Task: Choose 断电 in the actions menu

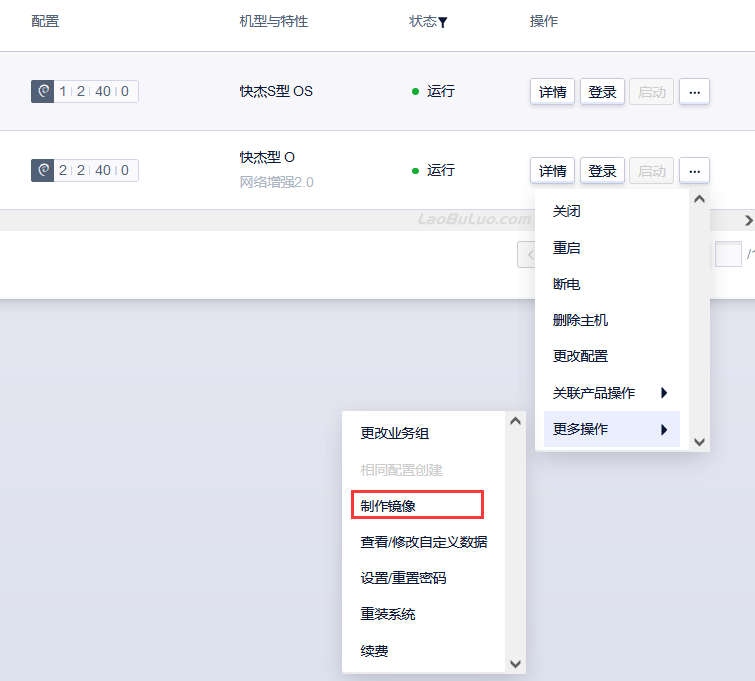Action: (612, 284)
